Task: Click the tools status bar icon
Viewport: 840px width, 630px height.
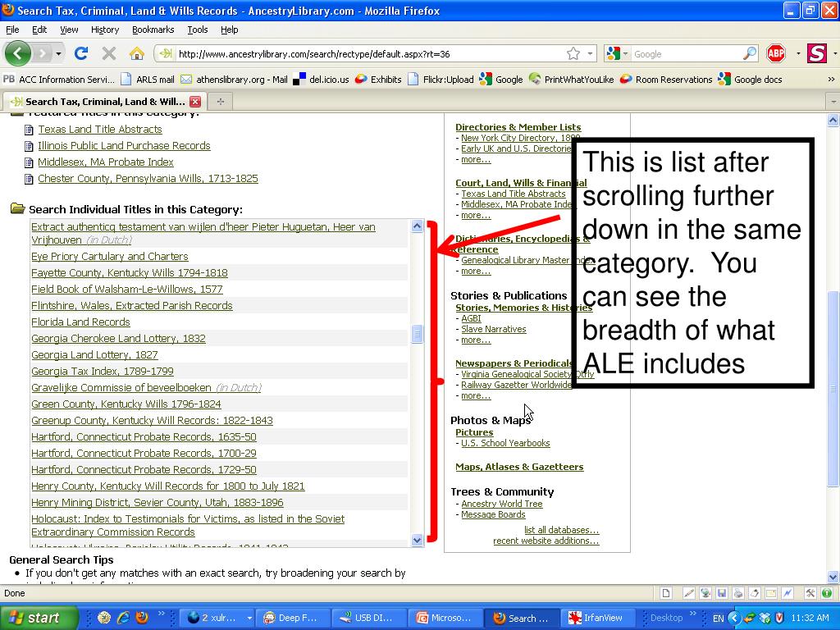Action: [810, 593]
